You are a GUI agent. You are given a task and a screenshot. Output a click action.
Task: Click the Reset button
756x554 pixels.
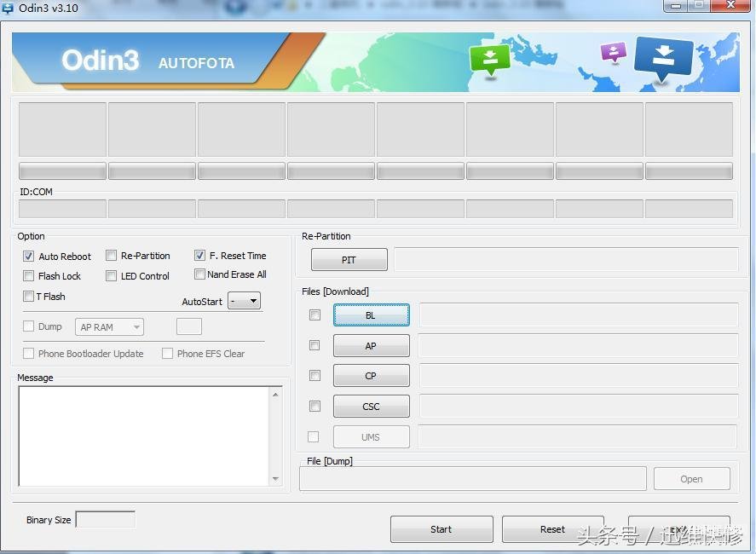[x=553, y=529]
